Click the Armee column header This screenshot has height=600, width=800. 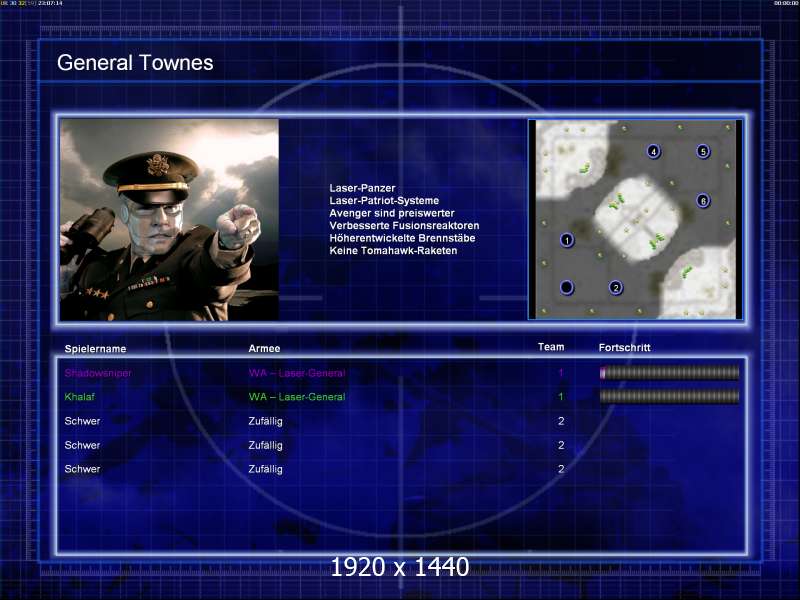click(x=264, y=348)
